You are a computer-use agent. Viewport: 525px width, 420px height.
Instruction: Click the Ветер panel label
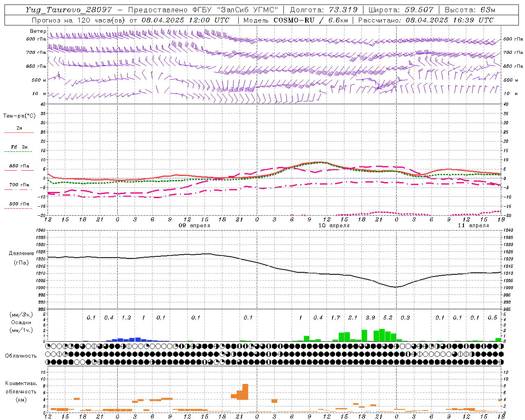(x=38, y=31)
